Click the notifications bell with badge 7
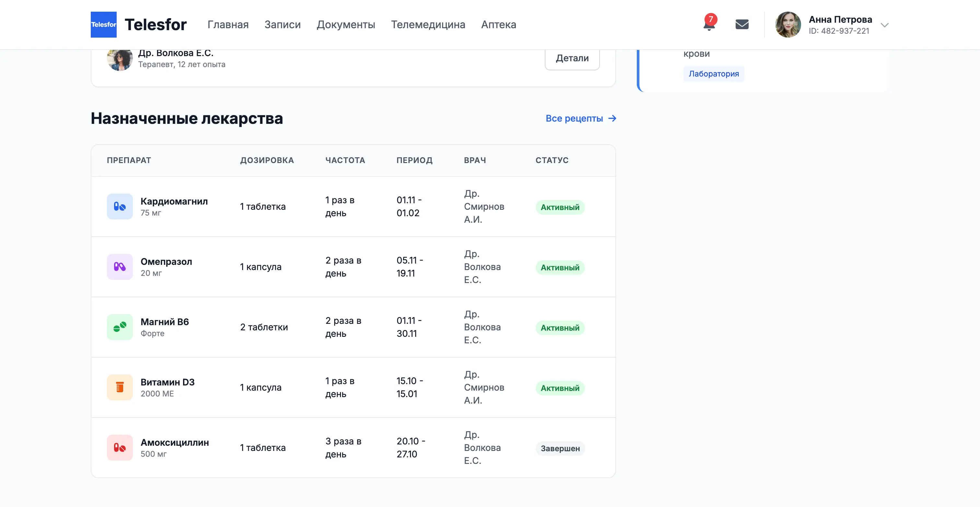The image size is (980, 507). (709, 24)
